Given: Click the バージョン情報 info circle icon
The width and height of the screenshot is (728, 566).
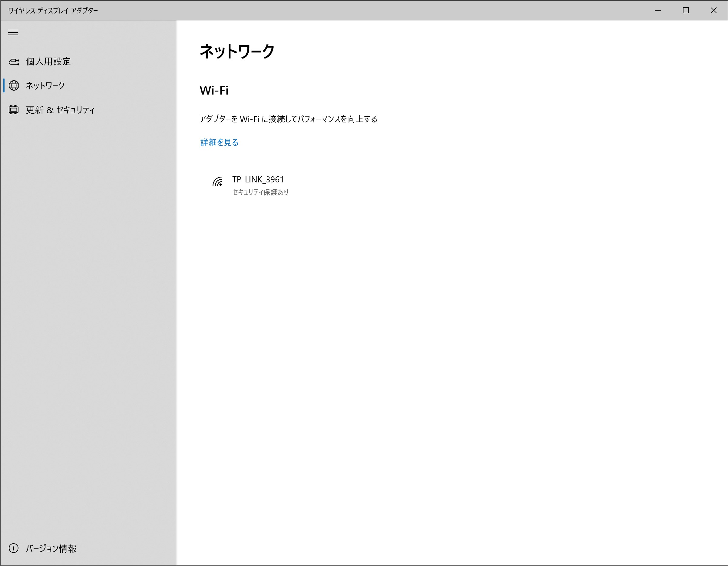Looking at the screenshot, I should point(14,548).
